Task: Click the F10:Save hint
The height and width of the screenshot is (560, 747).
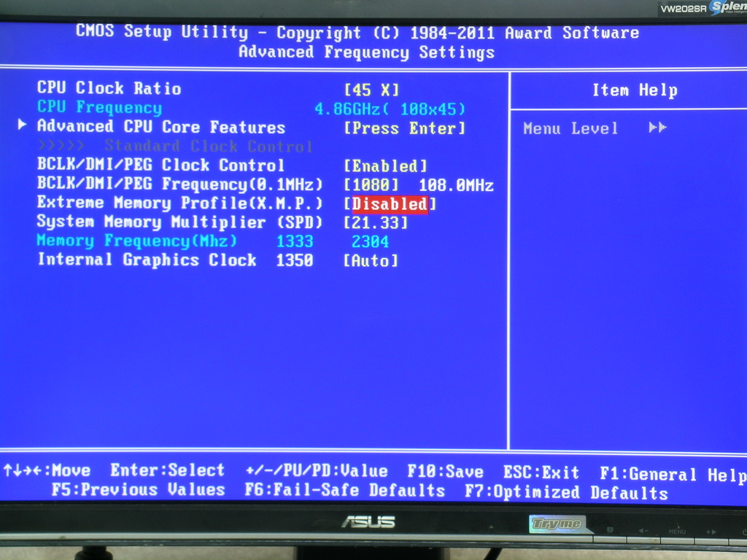Action: 446,472
